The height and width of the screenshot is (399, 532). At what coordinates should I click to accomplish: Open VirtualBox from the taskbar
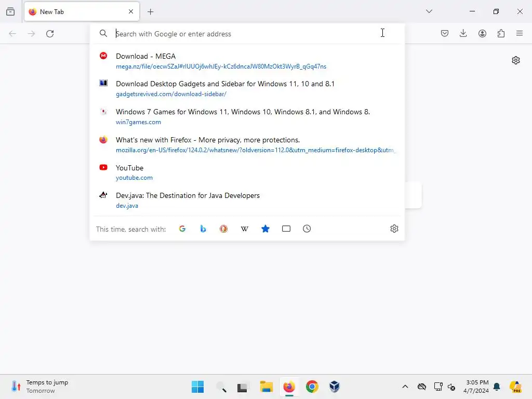335,387
